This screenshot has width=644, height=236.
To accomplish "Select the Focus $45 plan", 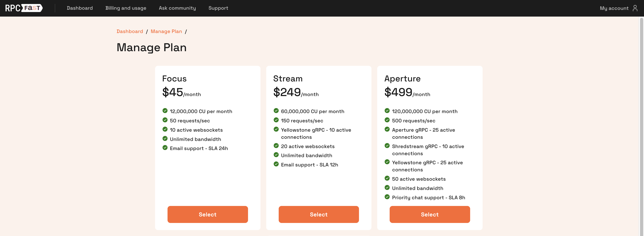I will tap(207, 214).
